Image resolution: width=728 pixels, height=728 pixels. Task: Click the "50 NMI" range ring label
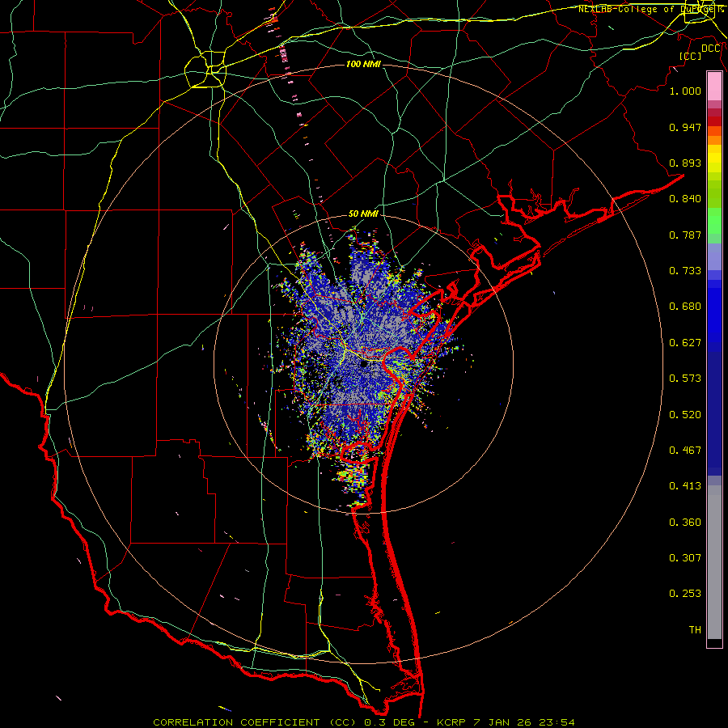point(363,214)
